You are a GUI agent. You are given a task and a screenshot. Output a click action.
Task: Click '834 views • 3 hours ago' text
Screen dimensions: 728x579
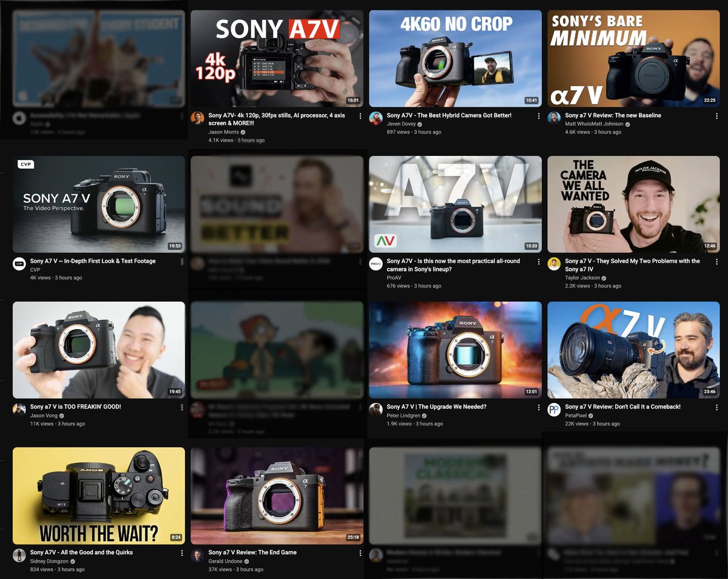(x=57, y=569)
